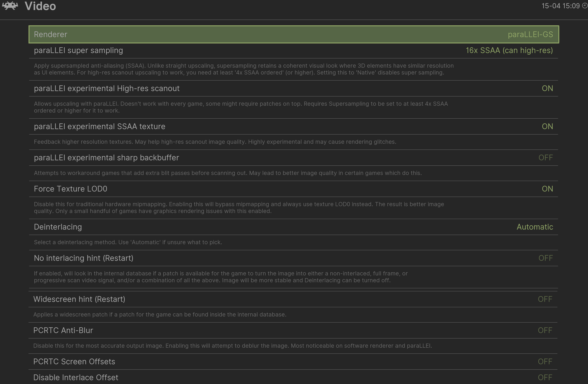Enable paraLLEl experimental sharp backbuffer

(x=545, y=158)
